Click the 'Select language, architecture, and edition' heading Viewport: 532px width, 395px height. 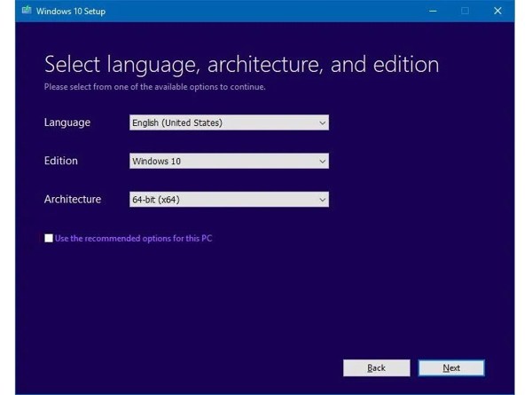[241, 65]
